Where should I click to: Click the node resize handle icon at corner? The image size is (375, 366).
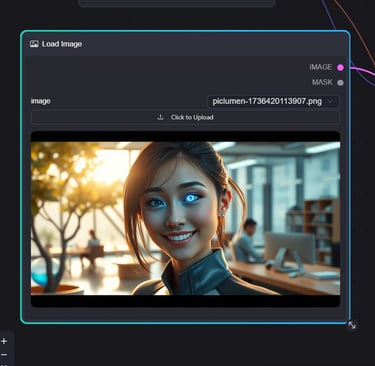pos(352,325)
